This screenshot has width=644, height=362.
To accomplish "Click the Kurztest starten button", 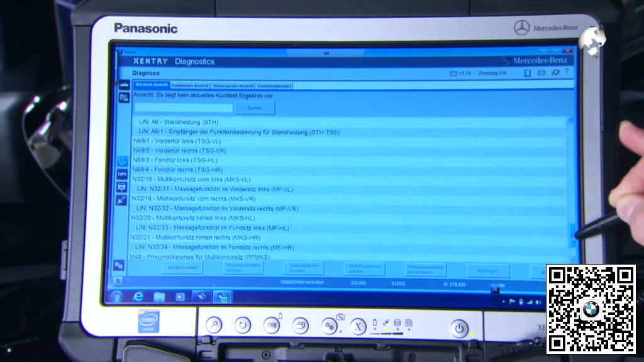I will pyautogui.click(x=183, y=268).
